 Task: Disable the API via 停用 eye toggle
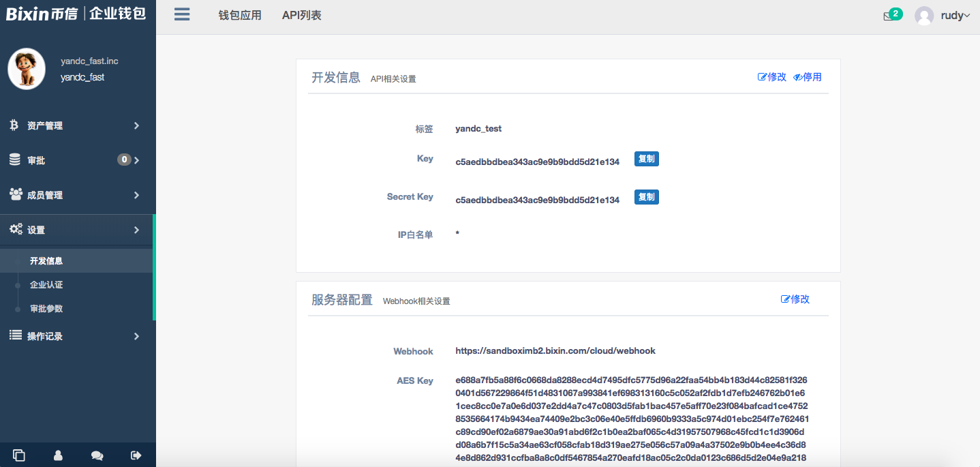(808, 77)
